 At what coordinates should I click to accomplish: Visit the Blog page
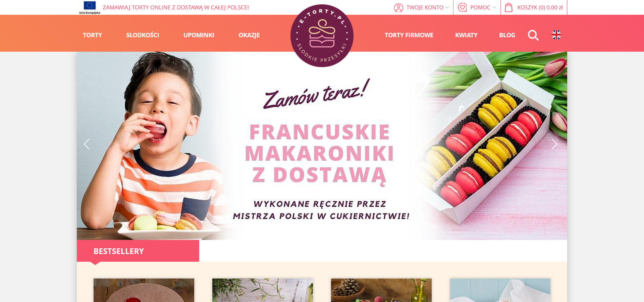pyautogui.click(x=507, y=35)
